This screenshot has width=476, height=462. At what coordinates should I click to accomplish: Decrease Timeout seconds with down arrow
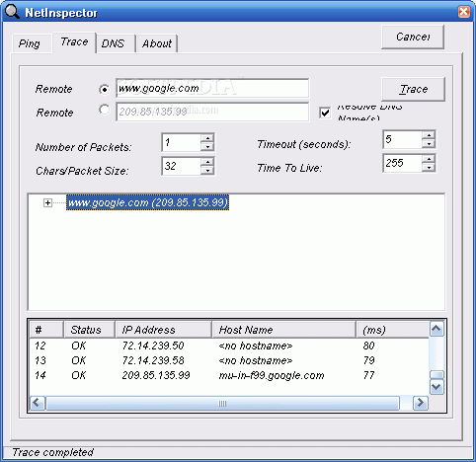click(x=429, y=144)
